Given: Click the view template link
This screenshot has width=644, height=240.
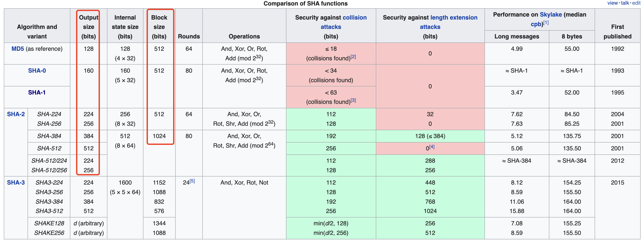Looking at the screenshot, I should coord(612,3).
